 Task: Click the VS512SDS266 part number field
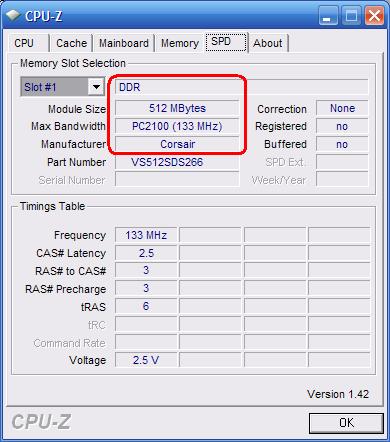pyautogui.click(x=177, y=162)
